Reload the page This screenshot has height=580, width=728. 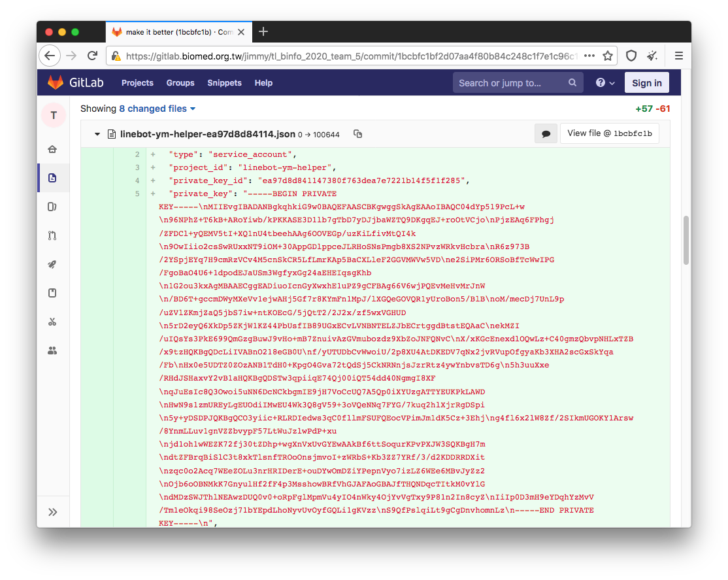tap(92, 56)
